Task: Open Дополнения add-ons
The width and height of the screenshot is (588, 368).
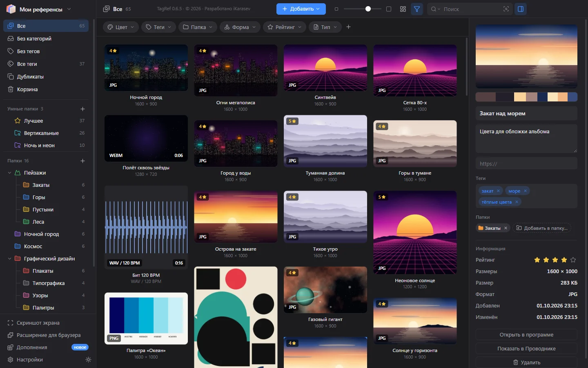Action: (x=46, y=348)
